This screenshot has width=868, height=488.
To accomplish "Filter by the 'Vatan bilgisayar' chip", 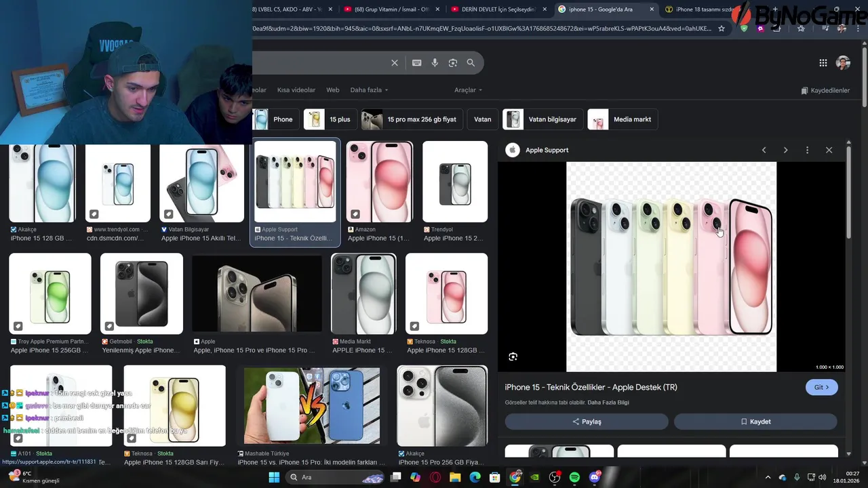I will coord(542,119).
